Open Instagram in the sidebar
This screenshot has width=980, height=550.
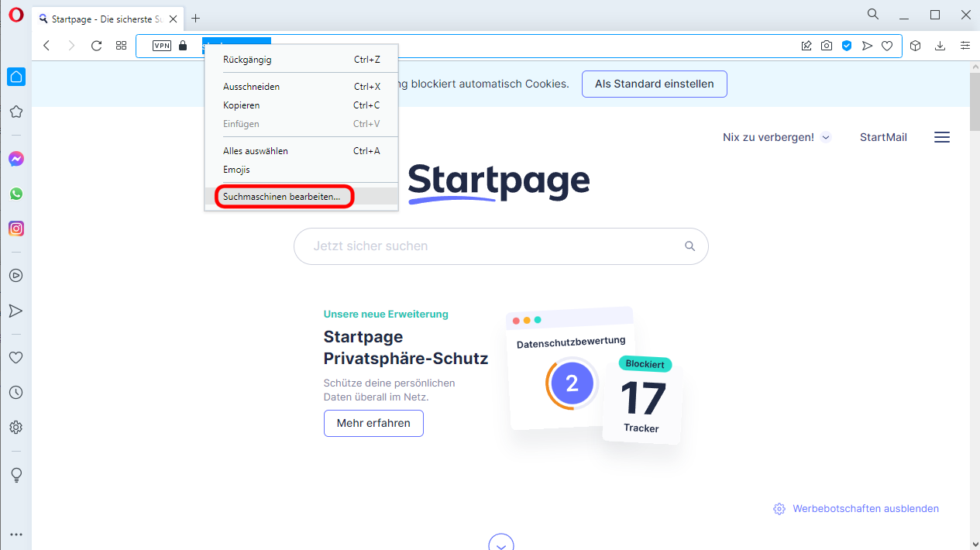point(15,229)
